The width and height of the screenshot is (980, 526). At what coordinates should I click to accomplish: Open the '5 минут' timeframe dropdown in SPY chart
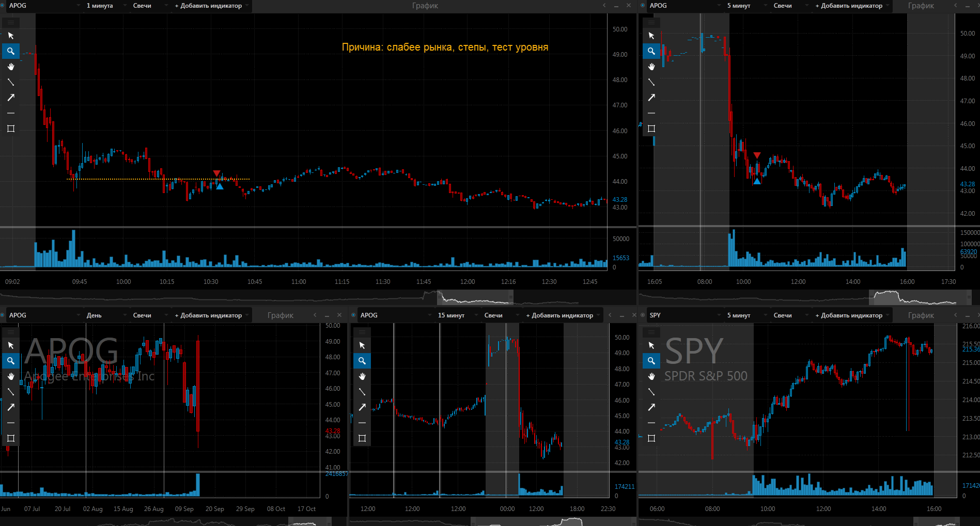(746, 315)
